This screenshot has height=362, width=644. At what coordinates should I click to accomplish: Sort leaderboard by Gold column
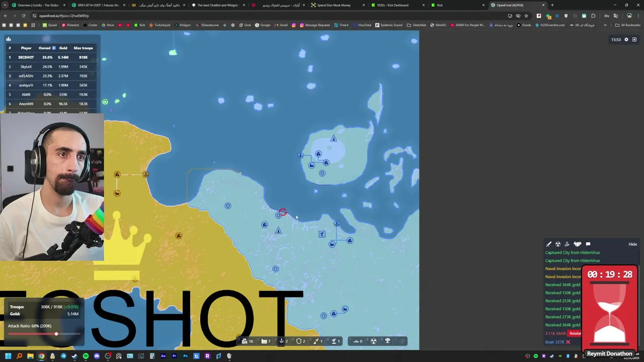[63, 48]
